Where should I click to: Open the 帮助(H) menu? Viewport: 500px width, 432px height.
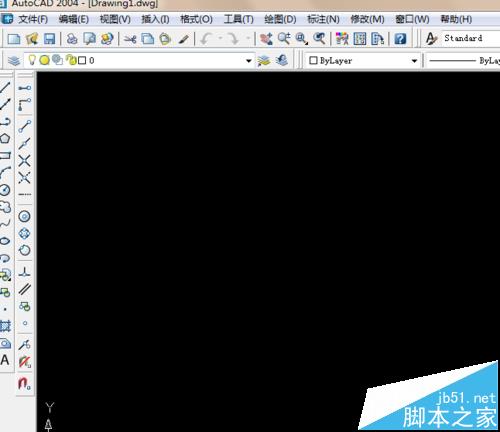(456, 19)
